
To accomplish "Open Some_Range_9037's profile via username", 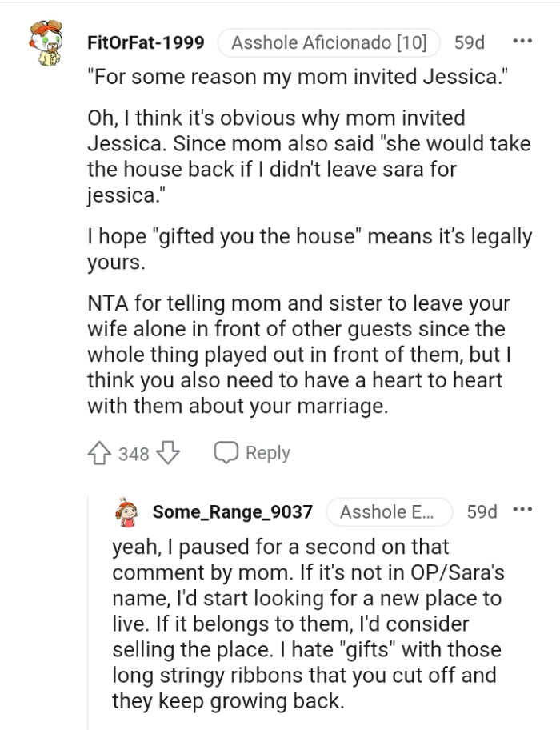I will (230, 512).
